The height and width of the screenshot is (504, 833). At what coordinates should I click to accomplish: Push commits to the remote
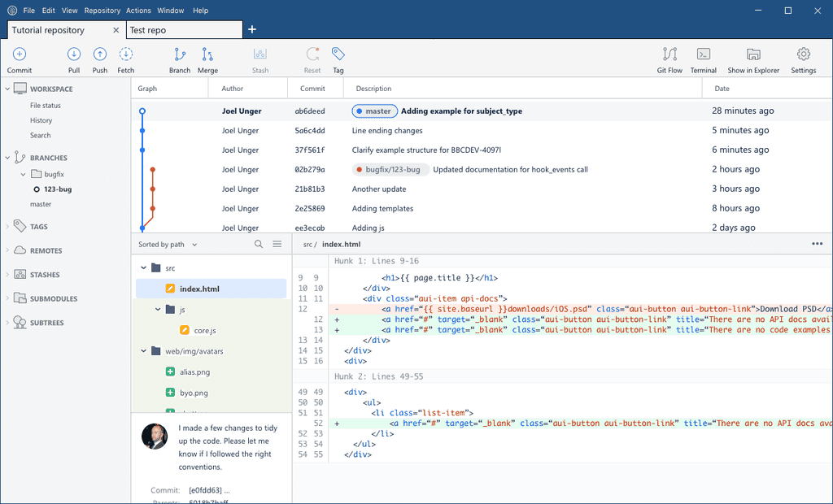(99, 59)
